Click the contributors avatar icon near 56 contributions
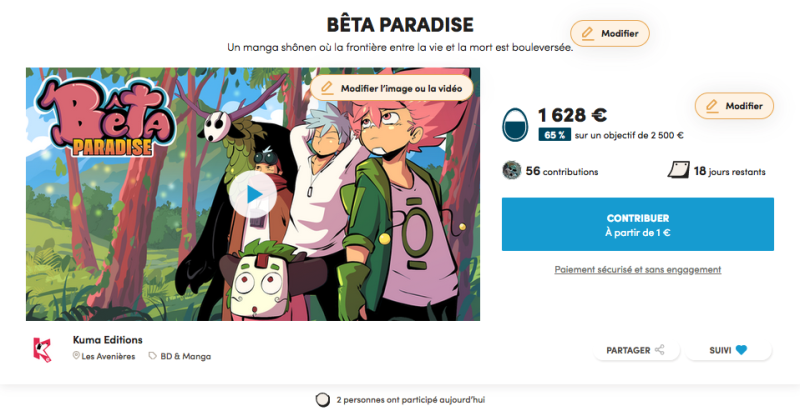800x416 pixels. pyautogui.click(x=512, y=170)
